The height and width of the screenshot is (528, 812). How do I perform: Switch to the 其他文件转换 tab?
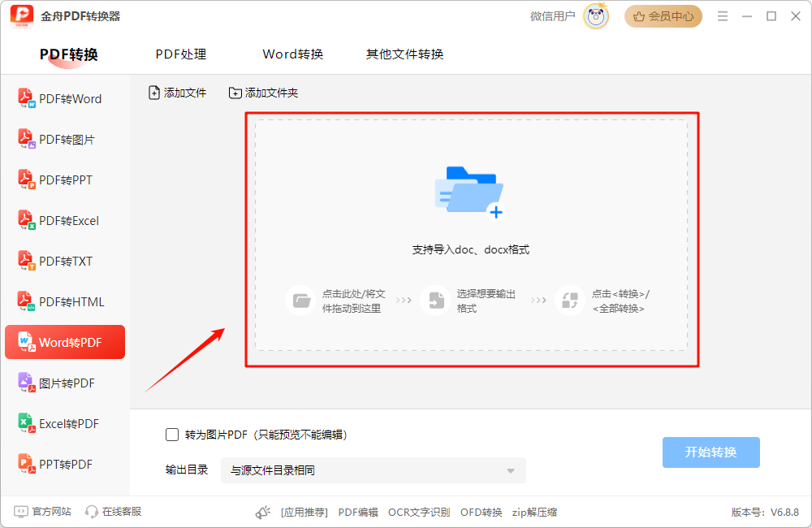point(404,54)
